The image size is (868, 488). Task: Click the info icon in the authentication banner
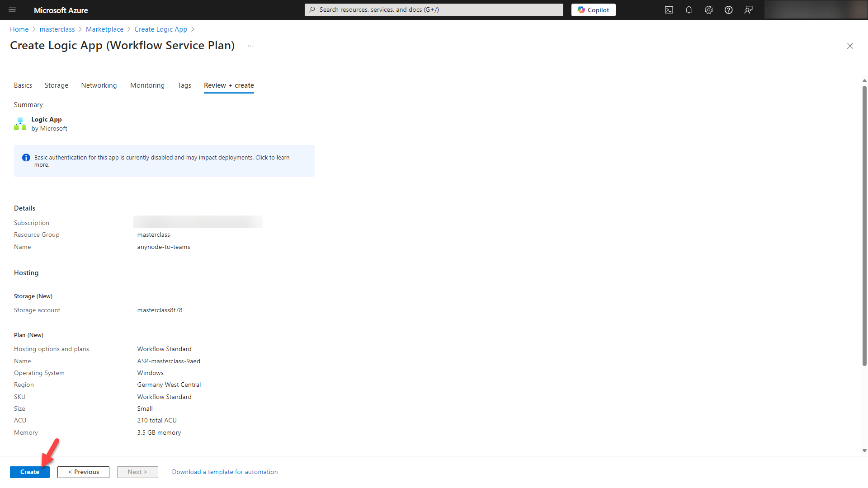26,157
